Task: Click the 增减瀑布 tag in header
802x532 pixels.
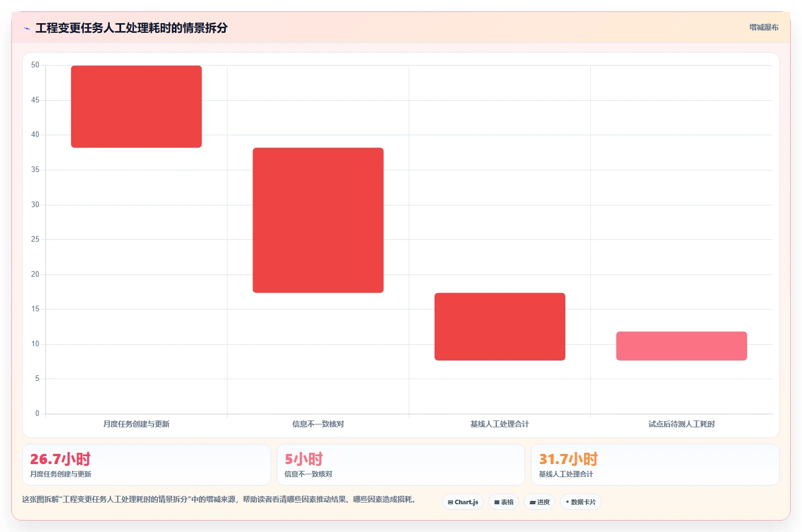Action: (764, 27)
